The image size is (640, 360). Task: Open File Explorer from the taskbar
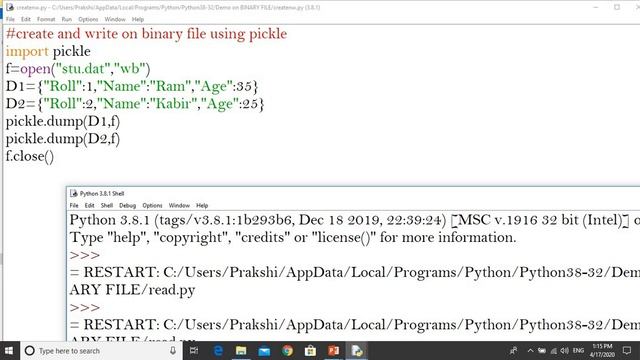coord(241,351)
